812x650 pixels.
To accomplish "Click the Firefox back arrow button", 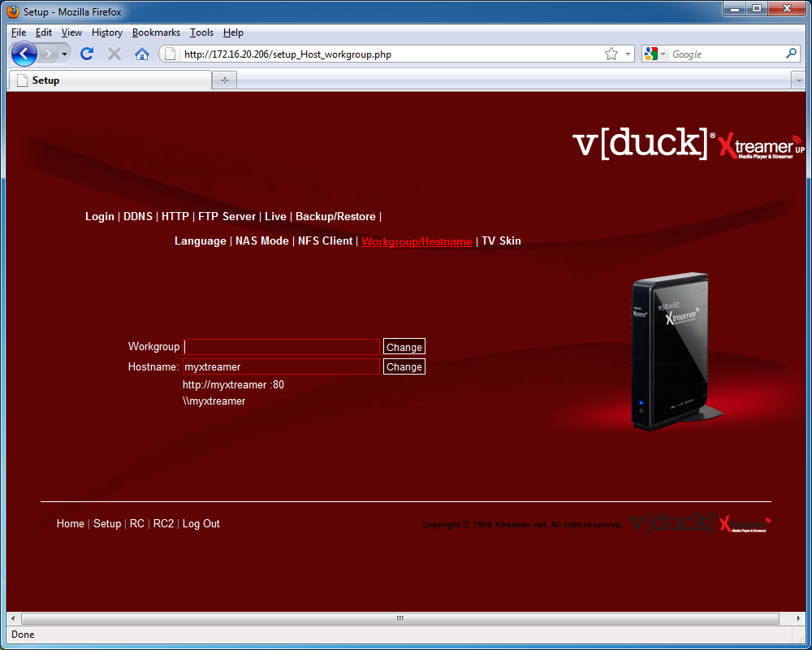I will point(24,54).
